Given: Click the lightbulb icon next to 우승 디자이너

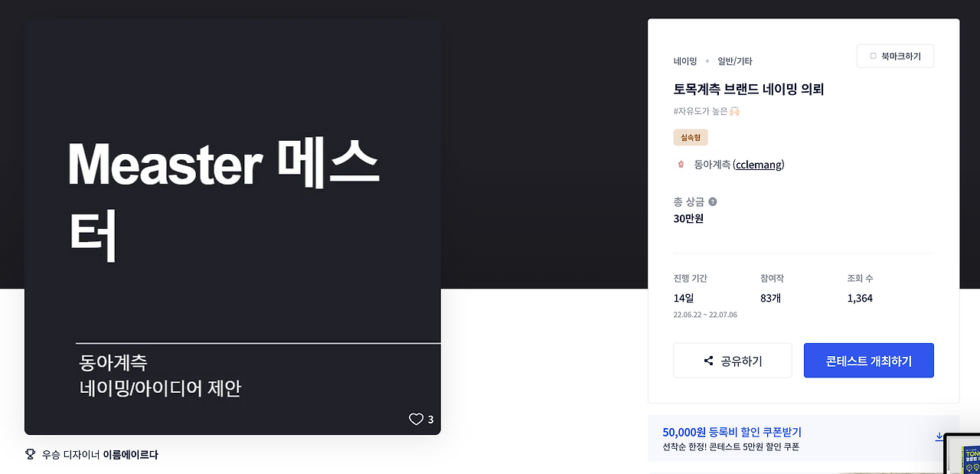Looking at the screenshot, I should click(x=29, y=453).
